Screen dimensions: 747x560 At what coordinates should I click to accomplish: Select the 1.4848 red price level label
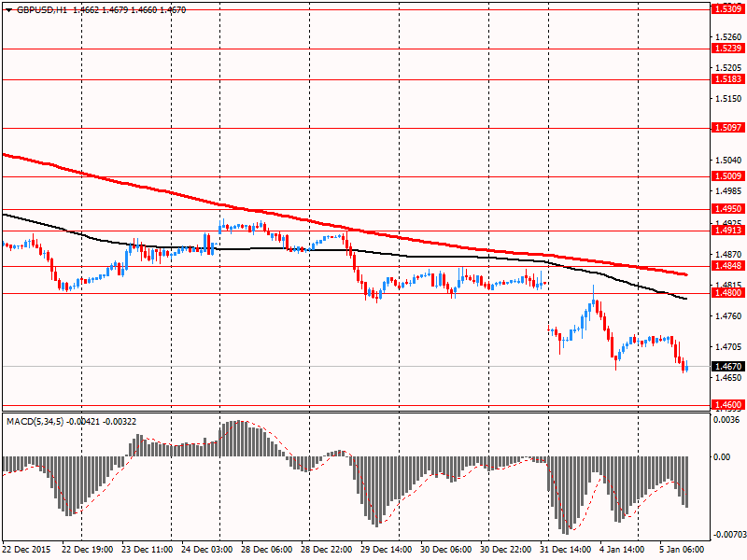click(x=728, y=266)
